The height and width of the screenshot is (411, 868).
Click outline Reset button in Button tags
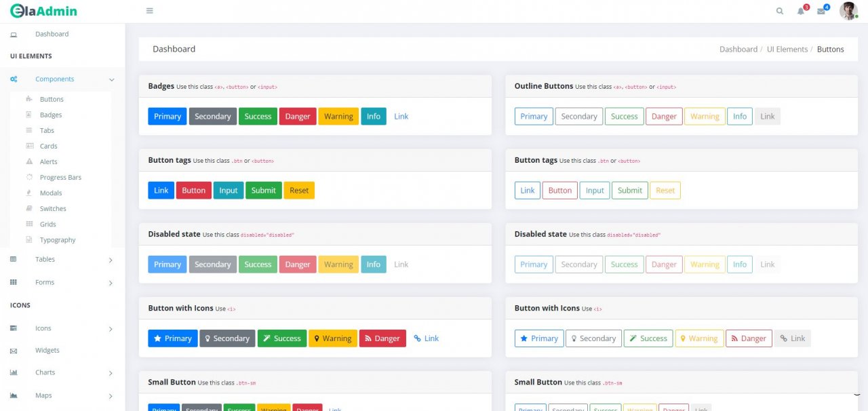point(665,190)
